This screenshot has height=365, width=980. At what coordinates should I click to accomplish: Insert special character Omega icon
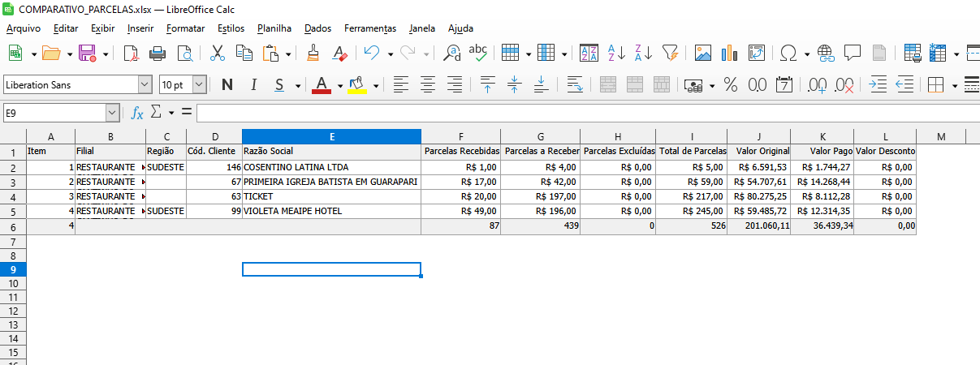click(x=788, y=54)
